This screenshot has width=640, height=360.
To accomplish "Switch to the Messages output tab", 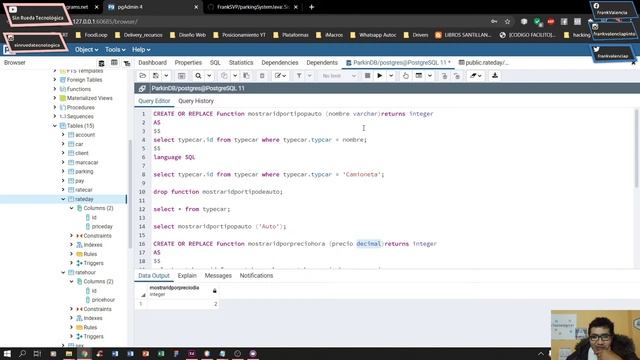I will (x=218, y=276).
